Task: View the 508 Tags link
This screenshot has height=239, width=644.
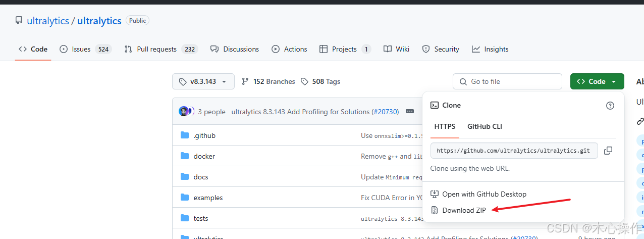Action: [x=320, y=81]
